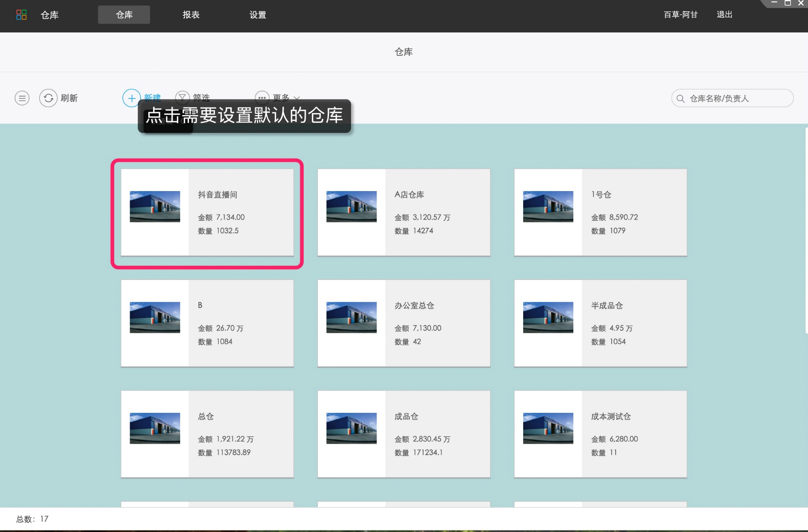Click the amount 6,280.00 value
The image size is (808, 532).
pyautogui.click(x=624, y=439)
